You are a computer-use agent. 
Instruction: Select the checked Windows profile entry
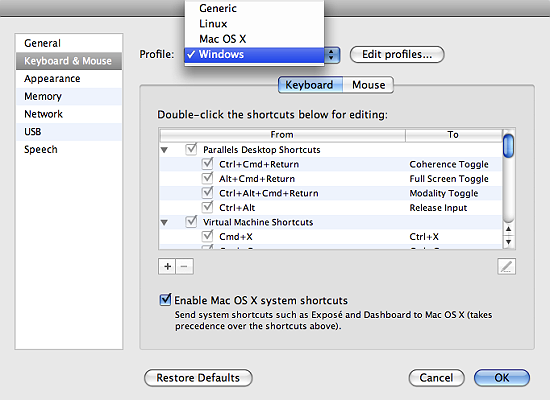pyautogui.click(x=254, y=55)
